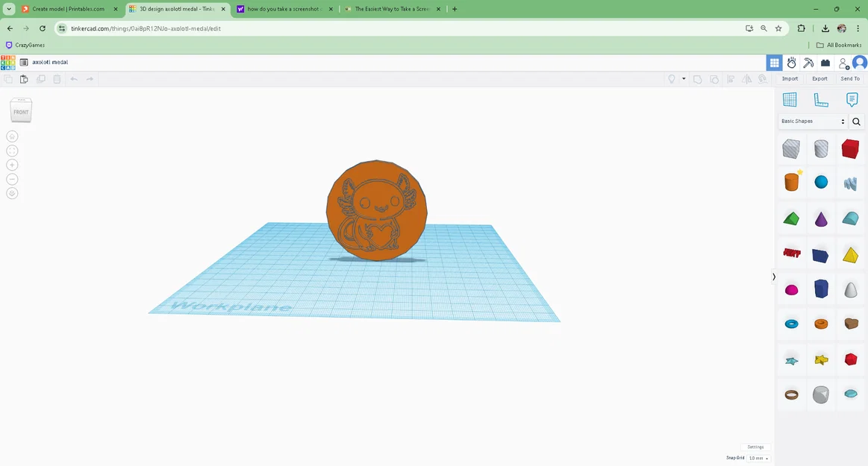
Task: Click the Group shapes icon
Action: pyautogui.click(x=698, y=79)
